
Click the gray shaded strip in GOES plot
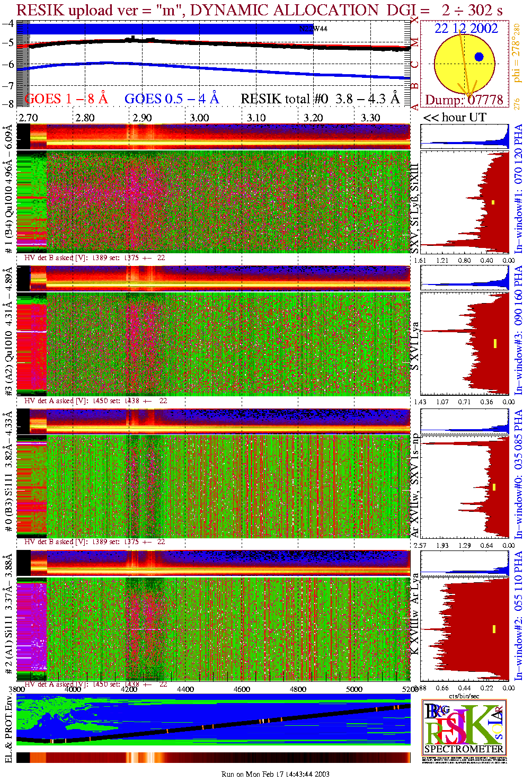(23, 64)
